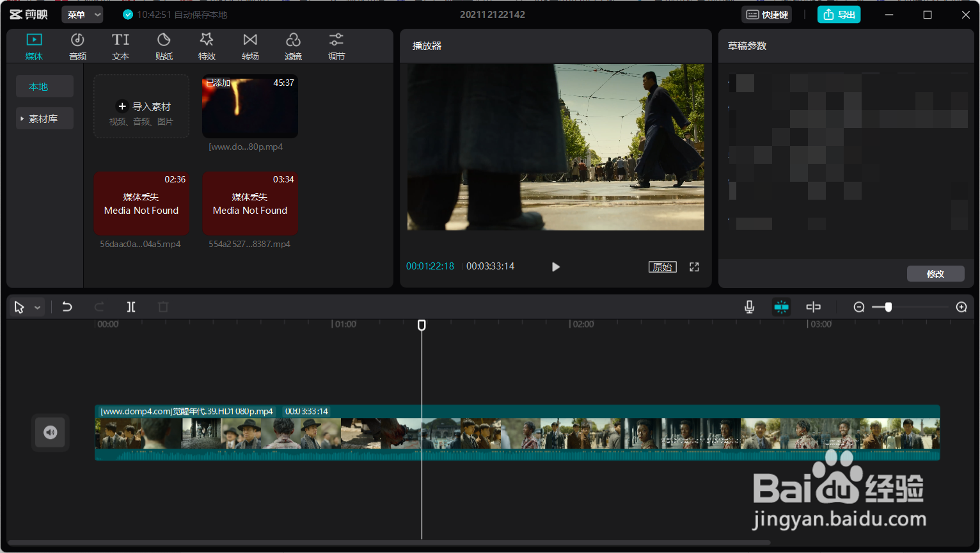This screenshot has width=980, height=553.
Task: Click the horizontal timeline scrollbar
Action: [389, 543]
